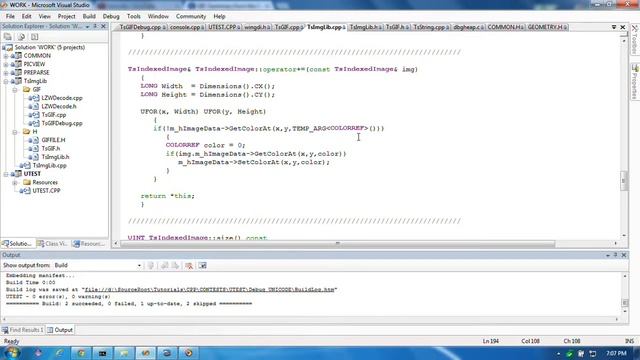Screen dimensions: 640x360
Task: Collapse the TsImgLib project node
Action: pos(6,81)
